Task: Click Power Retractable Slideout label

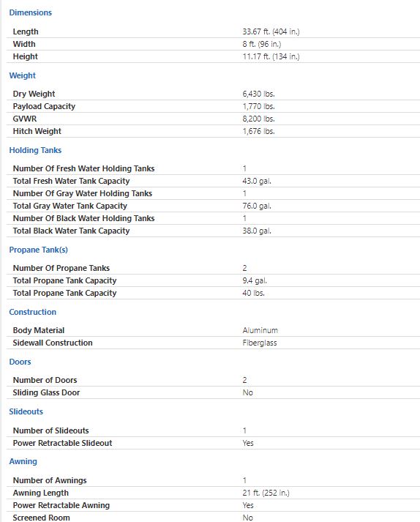Action: click(x=62, y=443)
